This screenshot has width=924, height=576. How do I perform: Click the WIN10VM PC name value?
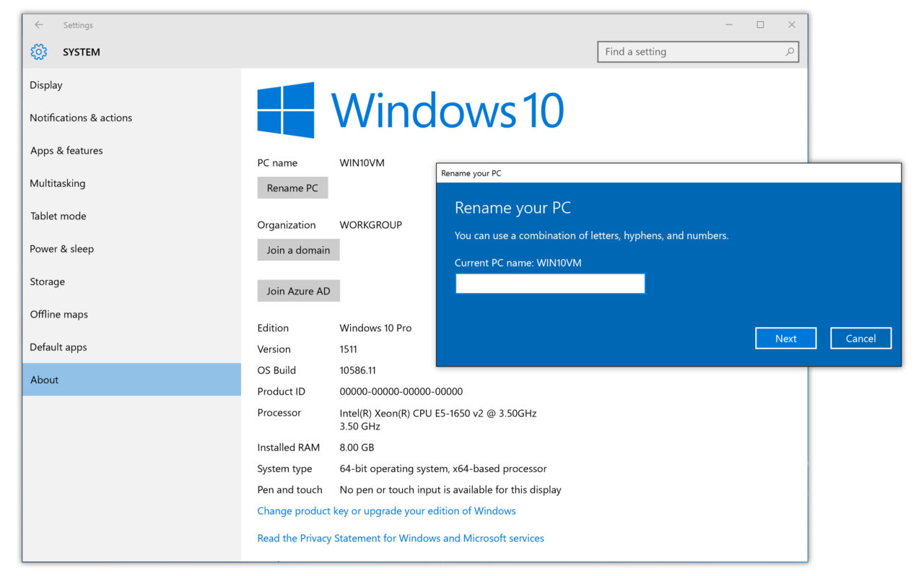click(362, 163)
